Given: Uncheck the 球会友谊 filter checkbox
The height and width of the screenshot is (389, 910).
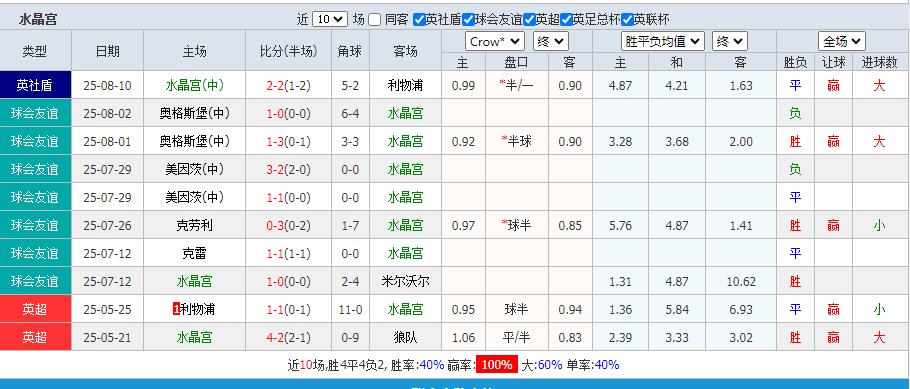Looking at the screenshot, I should [468, 19].
